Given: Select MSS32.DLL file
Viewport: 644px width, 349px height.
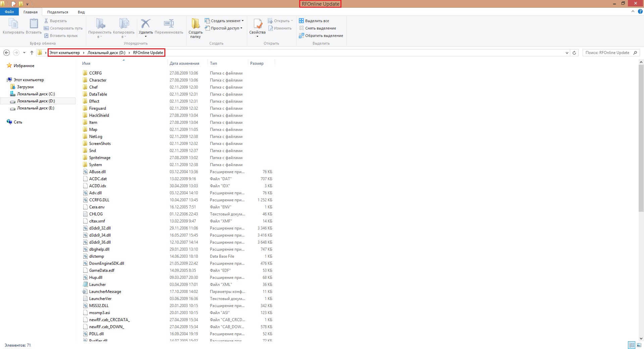Looking at the screenshot, I should [x=99, y=306].
